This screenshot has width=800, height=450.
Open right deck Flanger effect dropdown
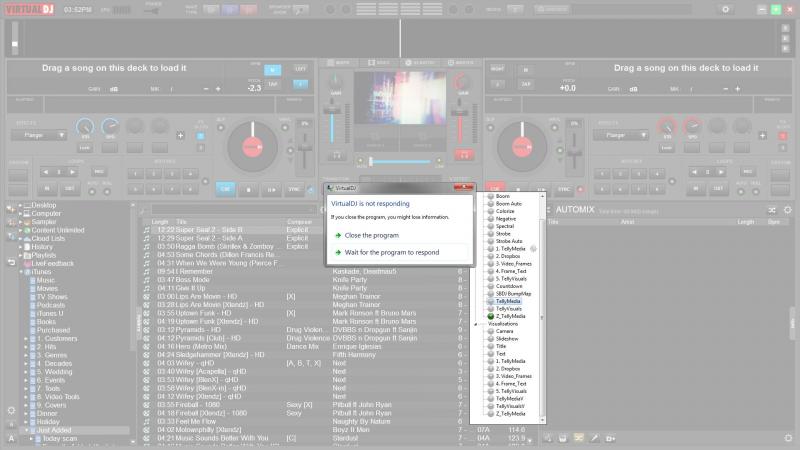point(620,135)
